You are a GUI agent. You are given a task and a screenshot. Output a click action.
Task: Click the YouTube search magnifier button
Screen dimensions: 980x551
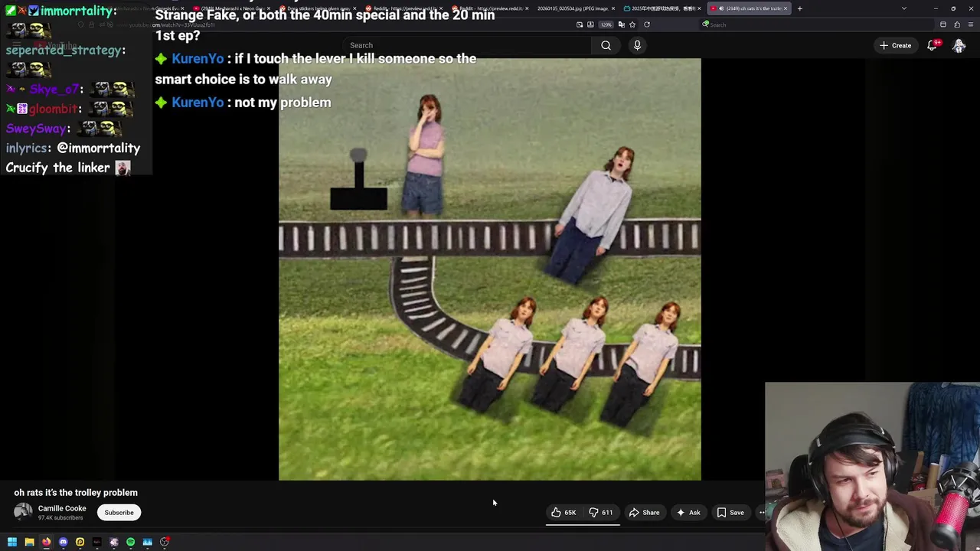[606, 45]
